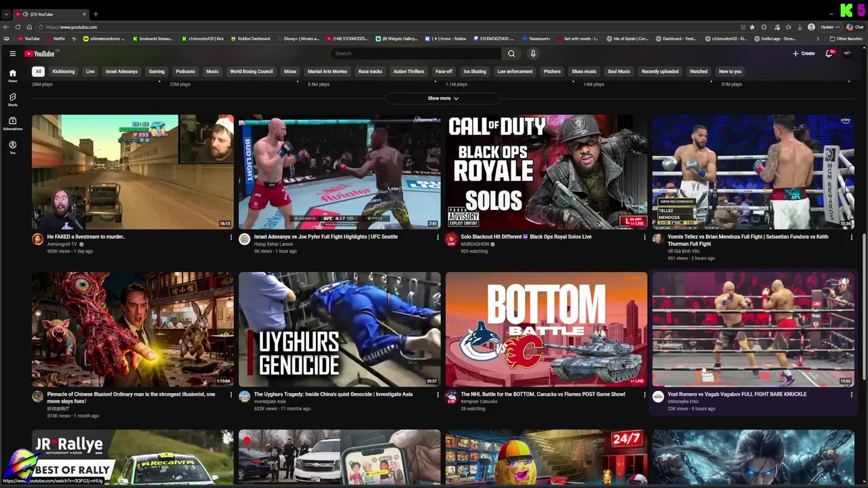Open the NHL Battle for the BOTTOM title
Screen dimensions: 868x488
(x=543, y=394)
